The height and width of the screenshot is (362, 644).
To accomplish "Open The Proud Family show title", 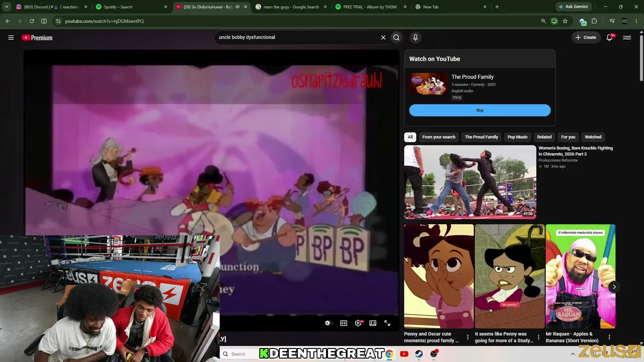I will pos(472,77).
